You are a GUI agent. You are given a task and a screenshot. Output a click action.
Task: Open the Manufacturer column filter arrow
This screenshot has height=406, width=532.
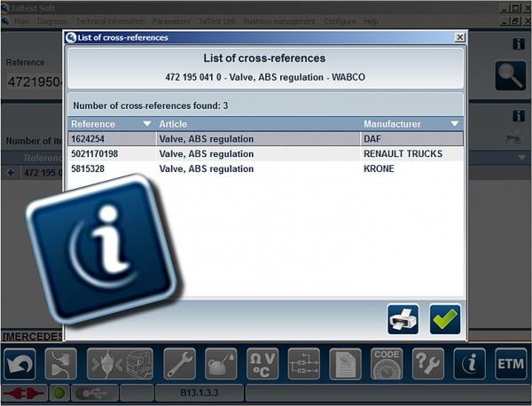coord(455,124)
